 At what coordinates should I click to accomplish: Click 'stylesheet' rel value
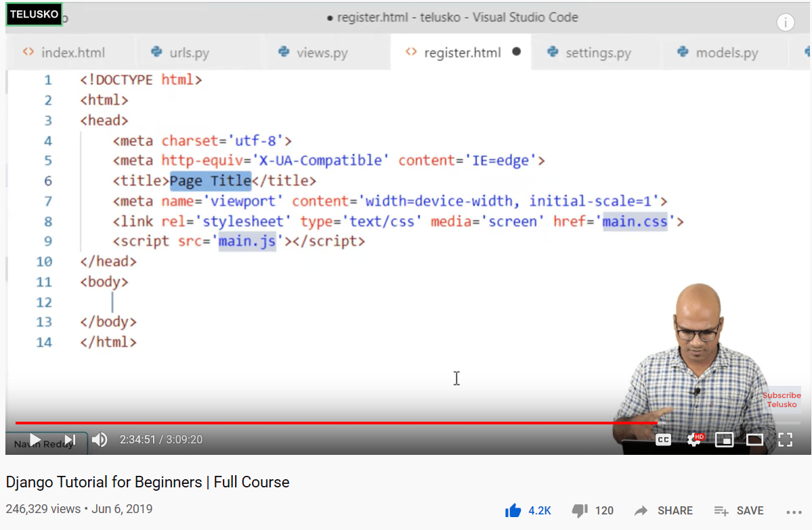(x=243, y=221)
